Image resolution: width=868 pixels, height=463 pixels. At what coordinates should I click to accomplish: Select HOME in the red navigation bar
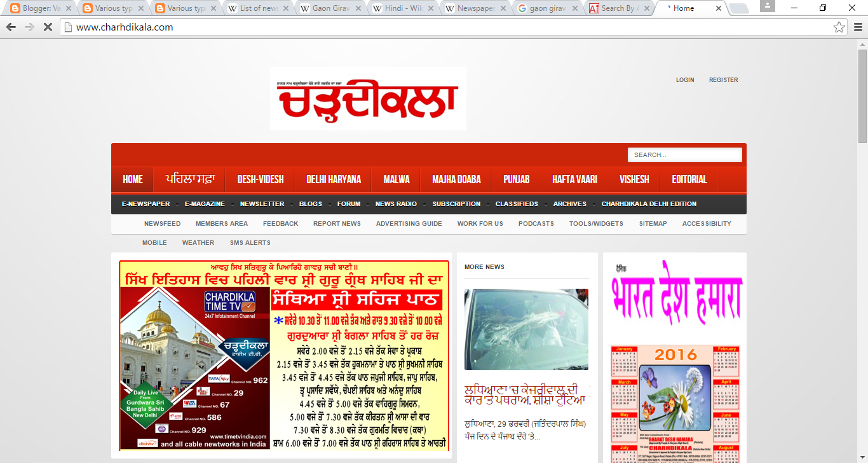click(x=132, y=179)
